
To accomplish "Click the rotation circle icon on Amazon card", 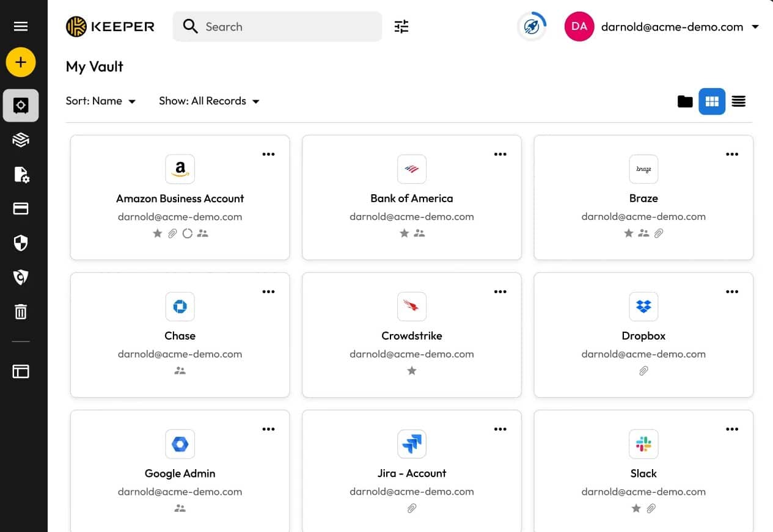I will point(188,233).
